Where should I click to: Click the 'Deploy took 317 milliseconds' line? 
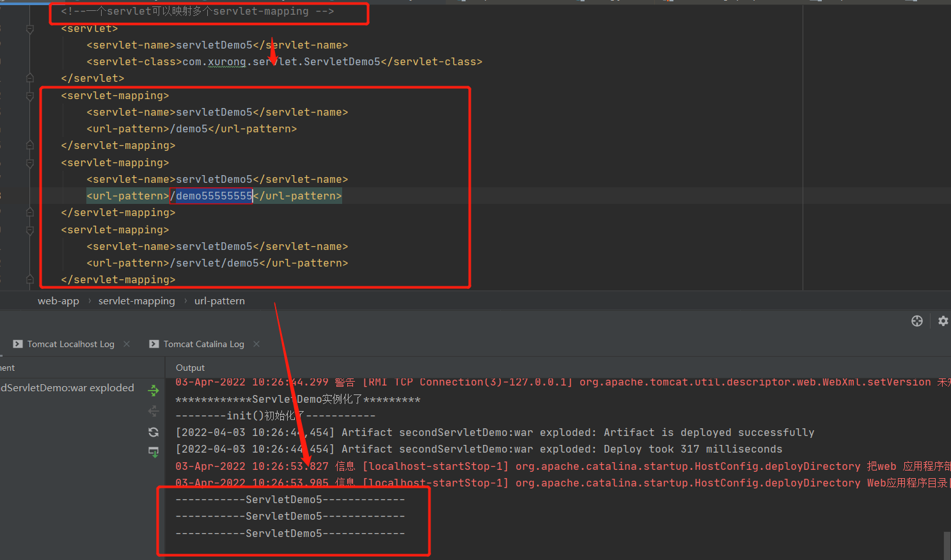click(x=479, y=449)
